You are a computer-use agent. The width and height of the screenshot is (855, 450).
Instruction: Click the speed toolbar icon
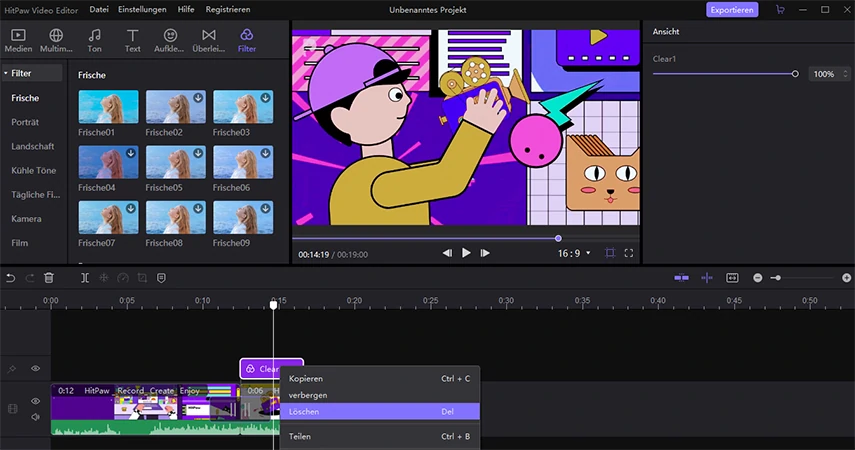[x=123, y=278]
